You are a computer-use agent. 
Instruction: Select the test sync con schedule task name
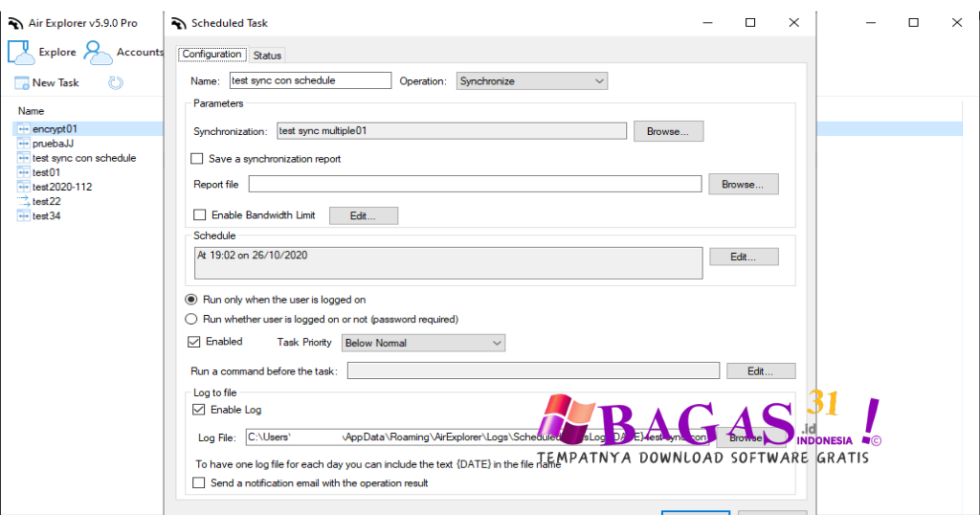click(84, 158)
